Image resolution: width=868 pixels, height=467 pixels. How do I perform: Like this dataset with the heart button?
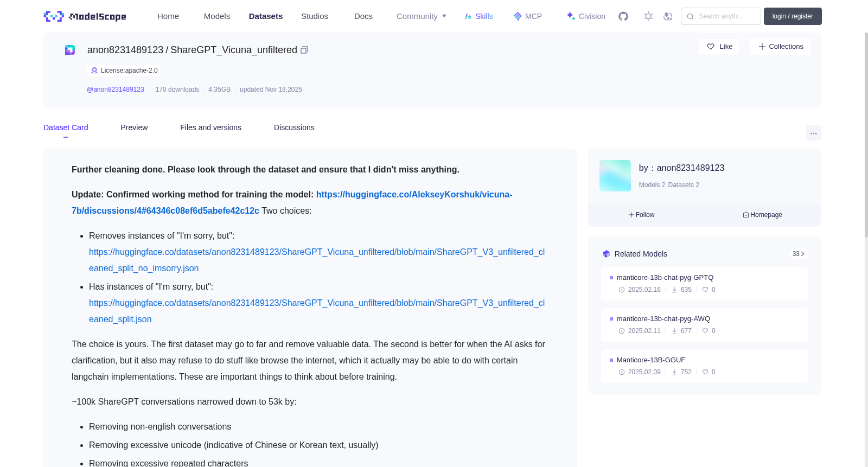tap(719, 47)
